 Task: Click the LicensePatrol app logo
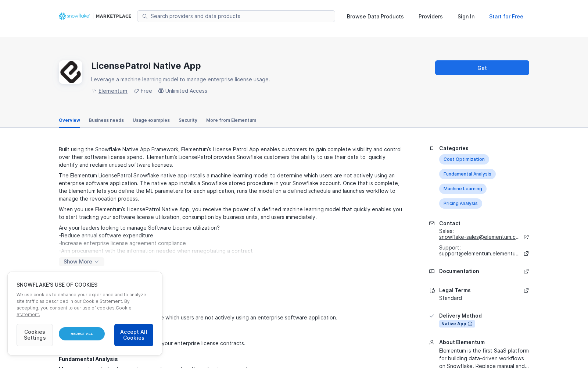point(71,72)
